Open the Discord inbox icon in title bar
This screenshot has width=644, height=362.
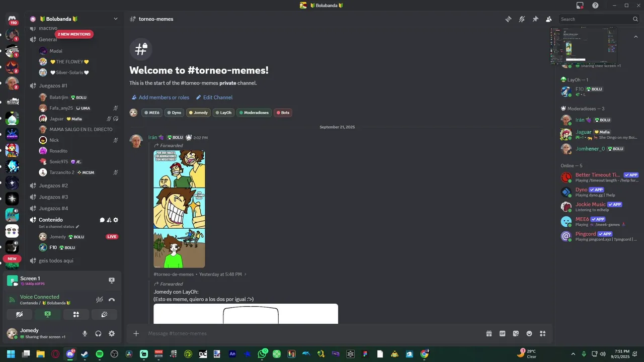point(580,5)
